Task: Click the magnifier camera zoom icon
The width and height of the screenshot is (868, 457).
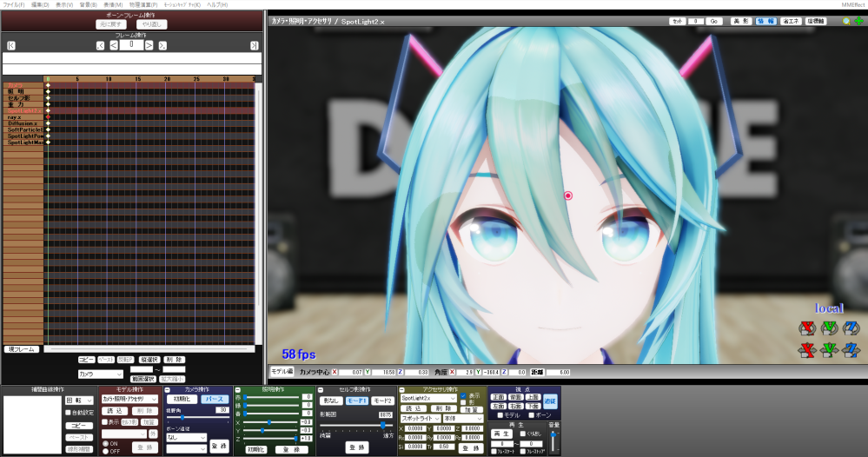Action: point(846,21)
